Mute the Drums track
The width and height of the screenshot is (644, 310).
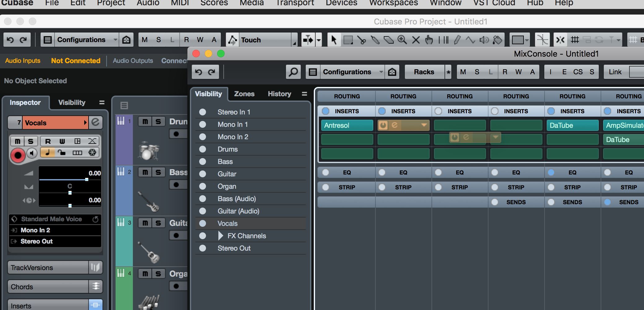coord(145,122)
